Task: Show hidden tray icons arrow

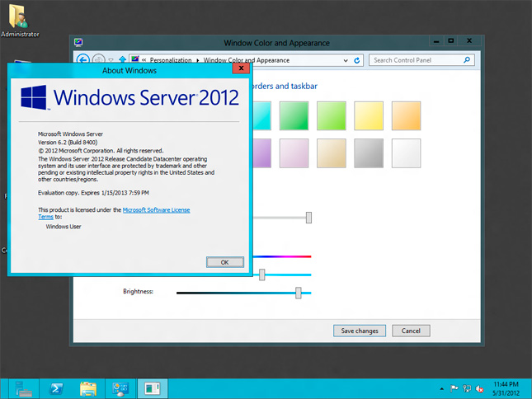Action: click(441, 389)
